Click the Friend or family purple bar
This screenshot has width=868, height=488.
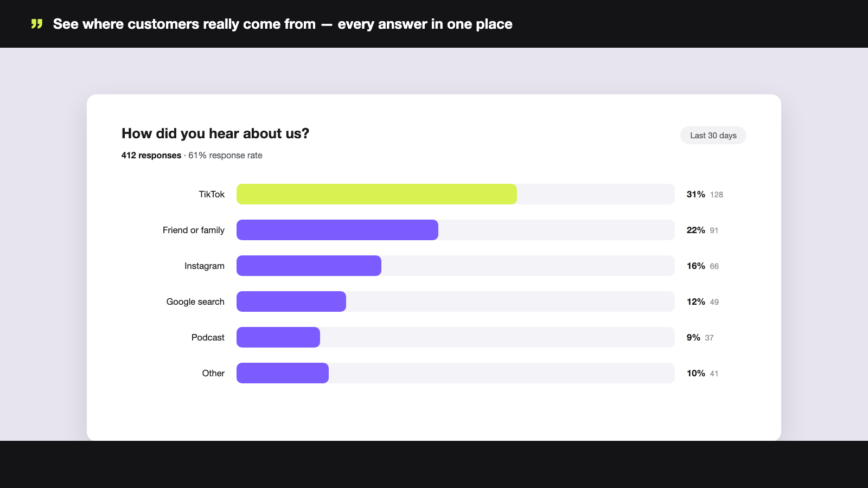337,230
